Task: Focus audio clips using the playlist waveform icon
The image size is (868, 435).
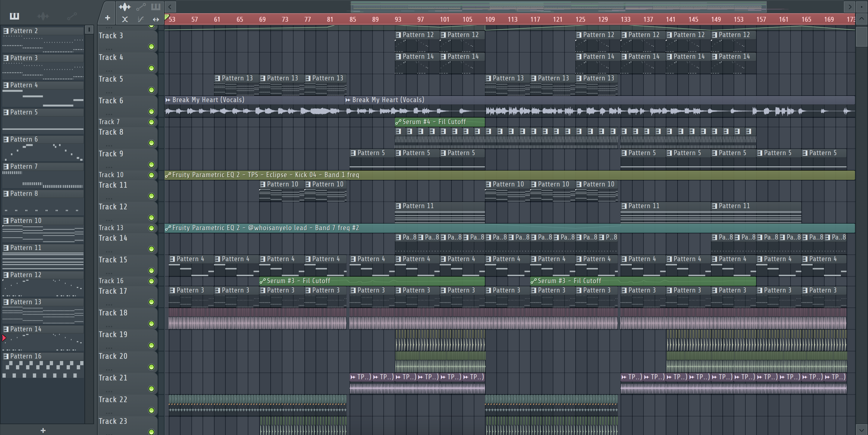Action: pos(125,6)
